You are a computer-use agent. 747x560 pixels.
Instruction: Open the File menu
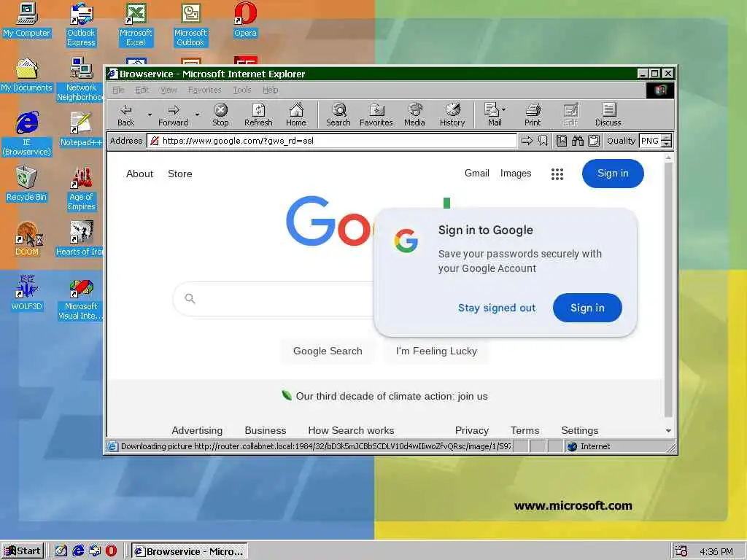pyautogui.click(x=118, y=90)
